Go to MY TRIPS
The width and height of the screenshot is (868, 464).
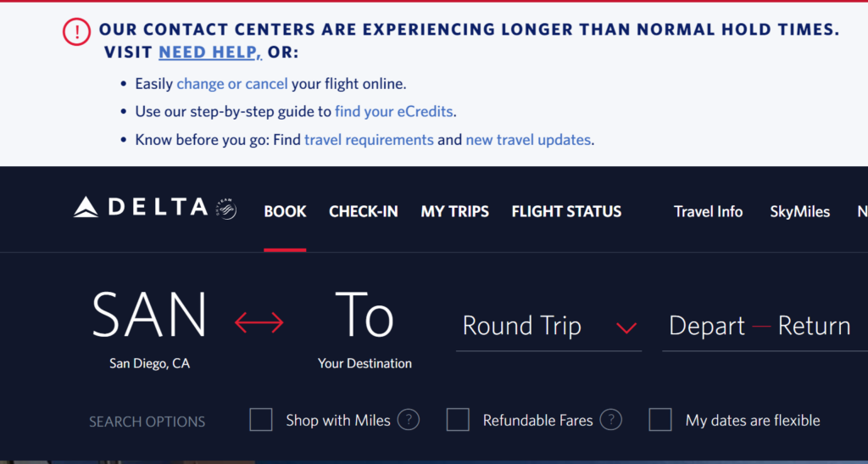pos(454,211)
